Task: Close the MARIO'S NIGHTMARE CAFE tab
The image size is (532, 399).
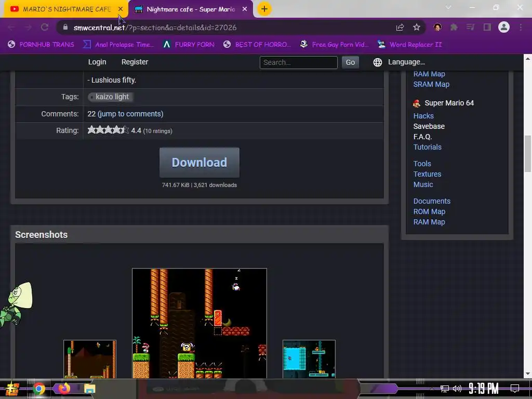Action: tap(121, 9)
